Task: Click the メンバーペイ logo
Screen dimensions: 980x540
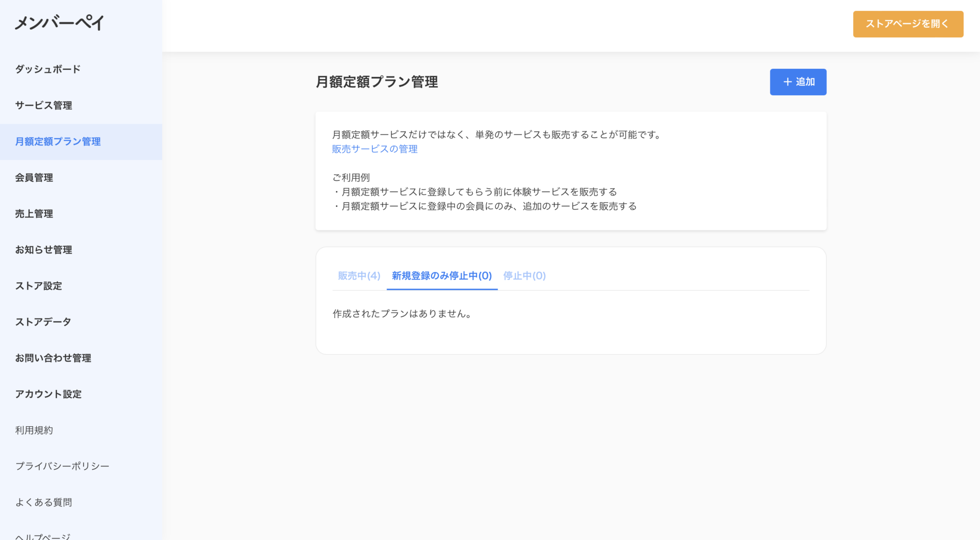Action: 59,22
